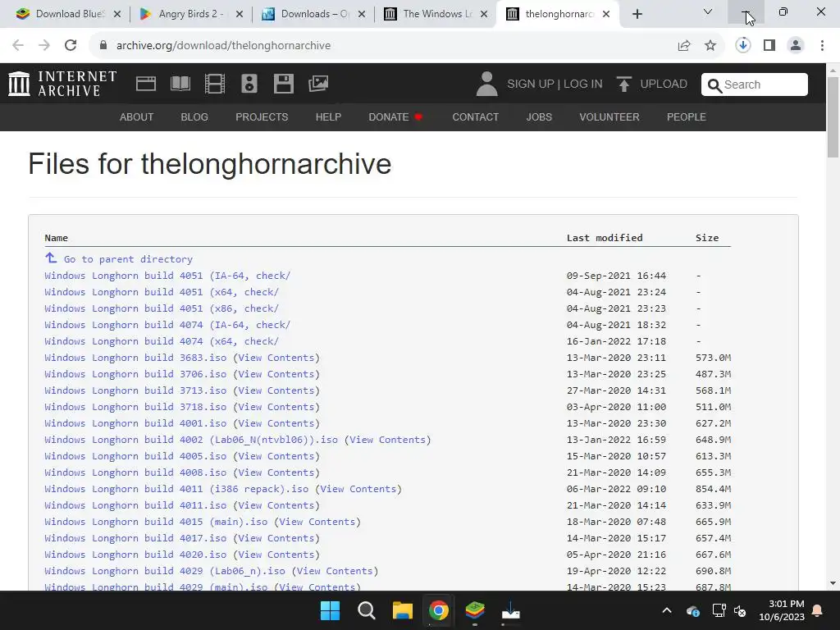Close the Angry Birds 2 tab
This screenshot has width=840, height=630.
tap(240, 14)
